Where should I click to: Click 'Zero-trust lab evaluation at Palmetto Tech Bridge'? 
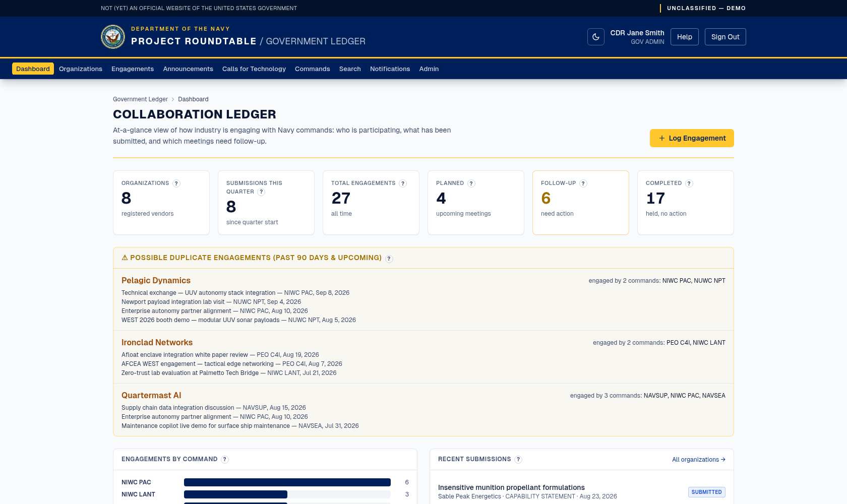coord(229,373)
